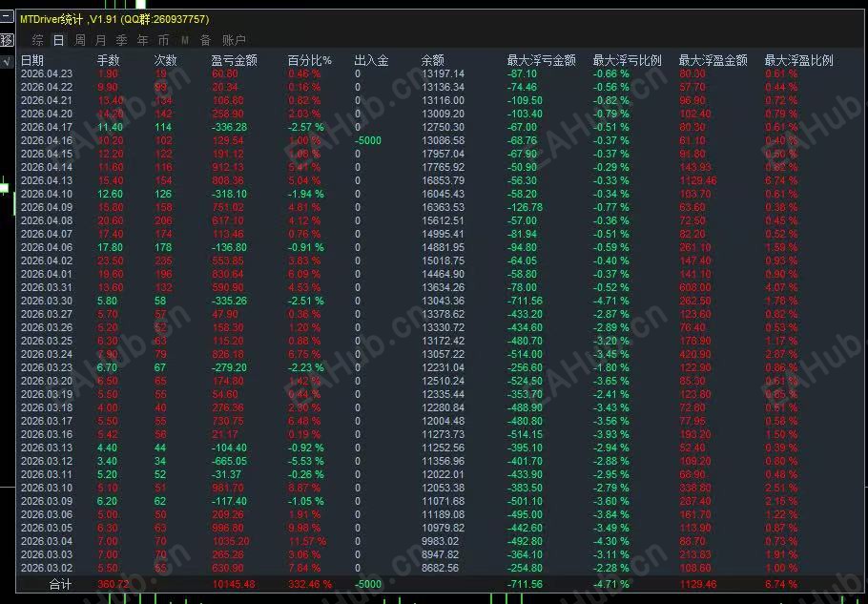
Task: Click the 余额 column header
Action: coord(433,60)
